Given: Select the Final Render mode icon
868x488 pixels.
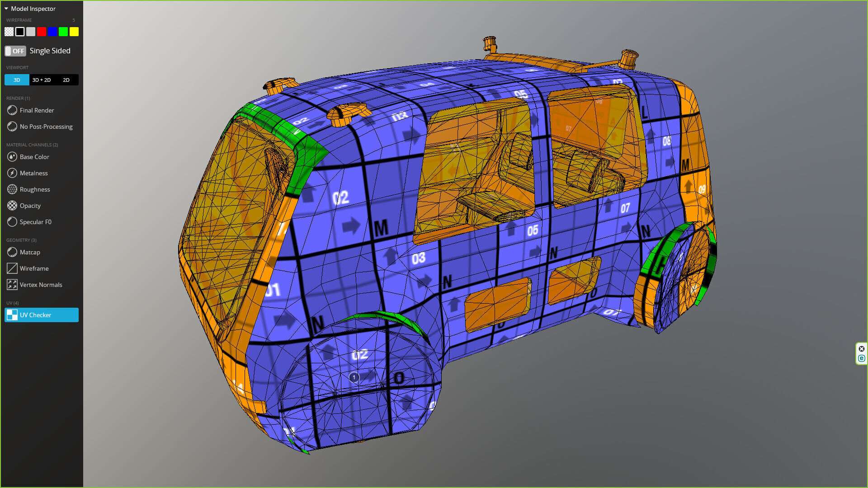Looking at the screenshot, I should pyautogui.click(x=12, y=110).
